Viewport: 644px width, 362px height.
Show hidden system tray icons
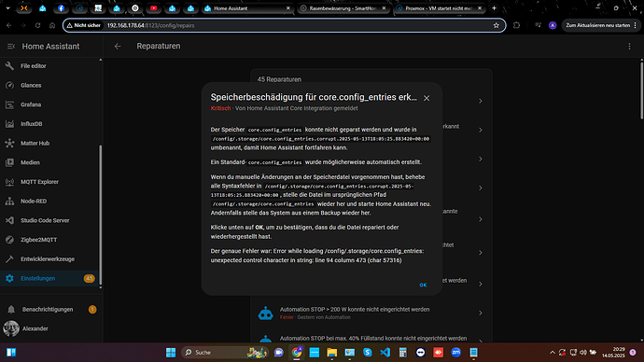(552, 352)
